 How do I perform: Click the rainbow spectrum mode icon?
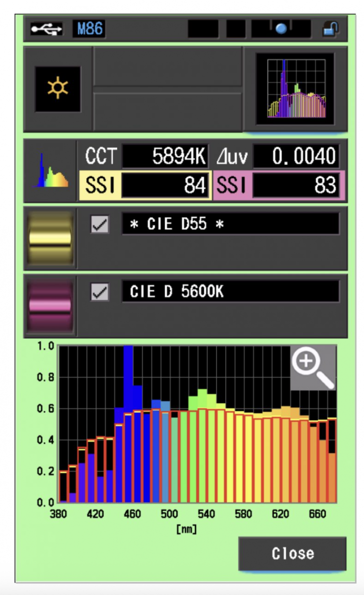point(51,171)
